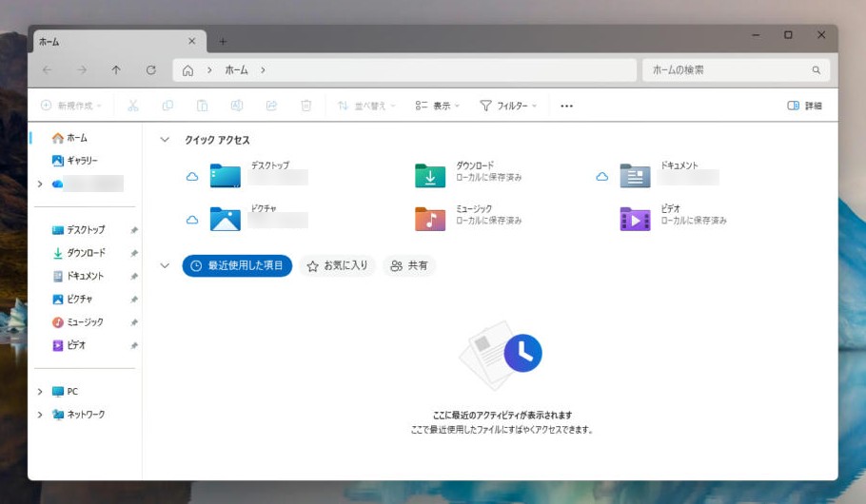
Task: Collapse the クイック アクセス section
Action: pos(165,140)
